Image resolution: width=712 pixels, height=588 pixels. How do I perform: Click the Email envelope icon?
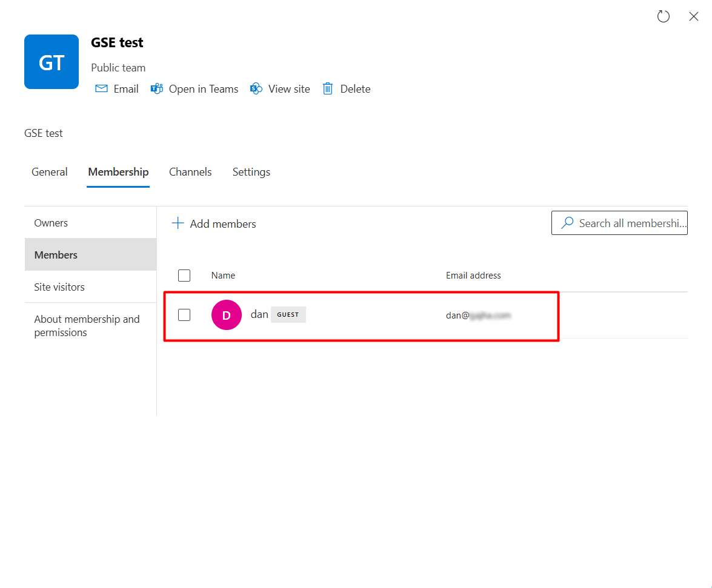(x=101, y=89)
